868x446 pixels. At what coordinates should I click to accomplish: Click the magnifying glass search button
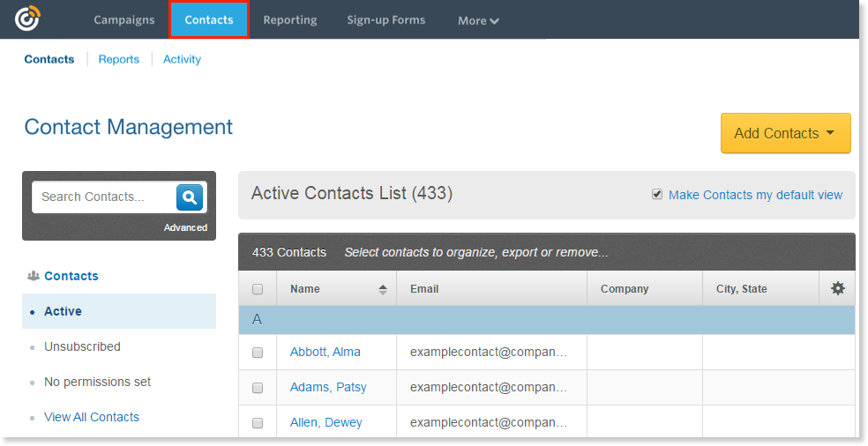pyautogui.click(x=190, y=197)
